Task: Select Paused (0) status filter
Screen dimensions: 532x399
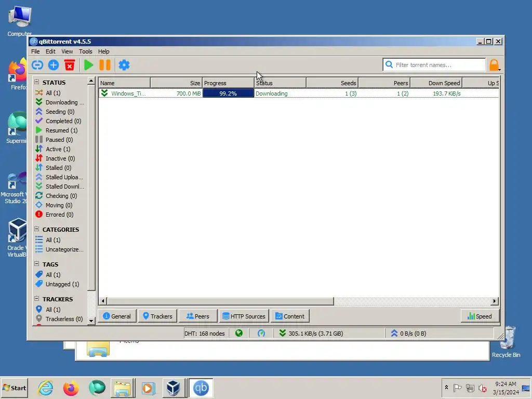Action: pos(54,139)
